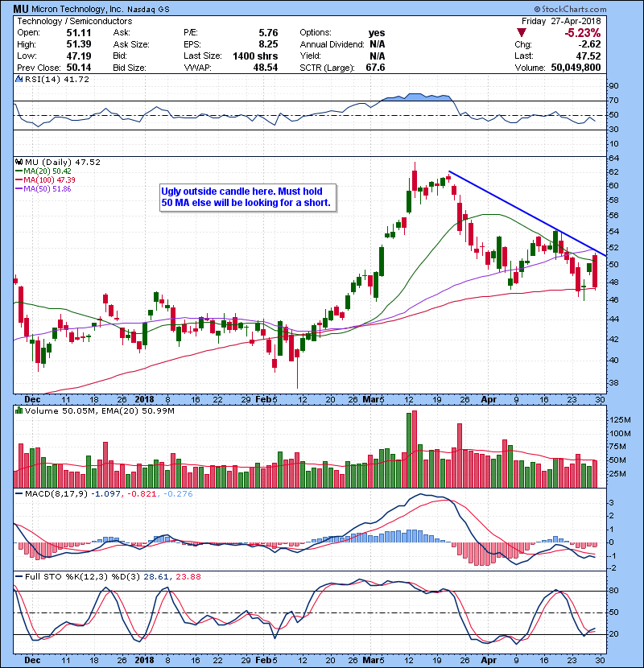
Task: Click the MA(50) 51.86 legend entry
Action: tap(43, 188)
